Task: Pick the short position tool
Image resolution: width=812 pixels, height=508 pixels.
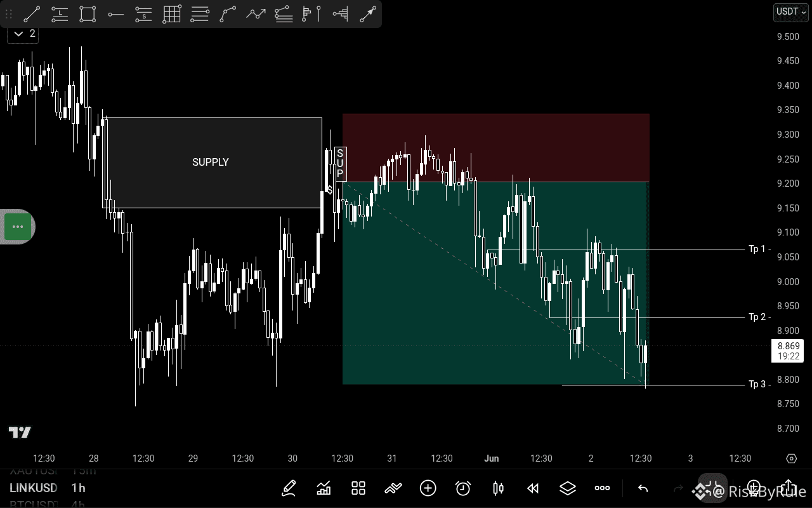Action: click(144, 13)
